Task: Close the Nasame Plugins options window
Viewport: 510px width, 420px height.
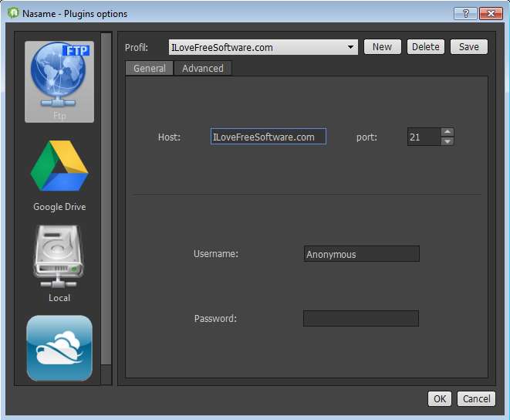Action: pyautogui.click(x=491, y=14)
